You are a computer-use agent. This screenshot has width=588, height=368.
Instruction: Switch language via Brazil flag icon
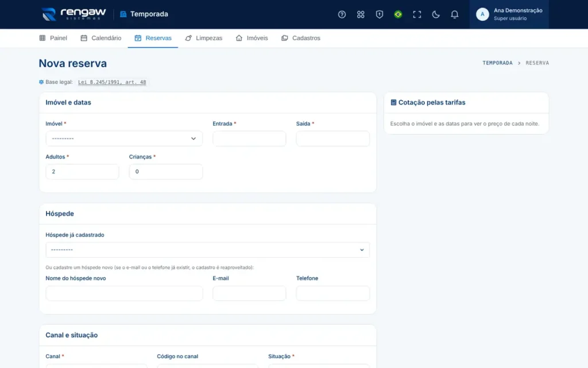(x=398, y=14)
